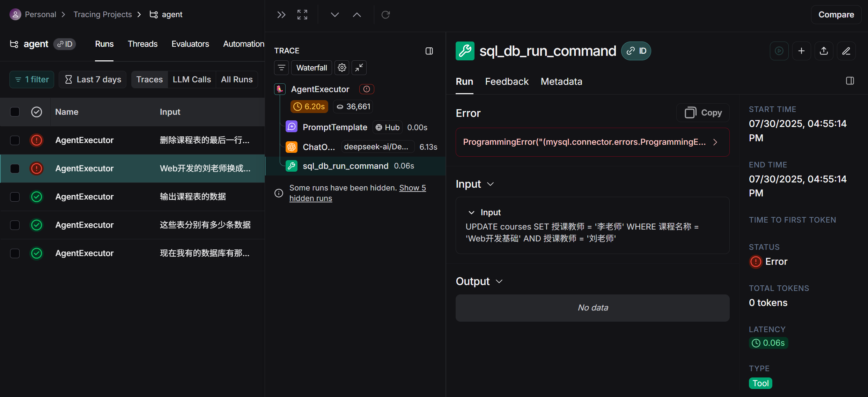868x397 pixels.
Task: Click the refresh trace icon
Action: pos(385,15)
